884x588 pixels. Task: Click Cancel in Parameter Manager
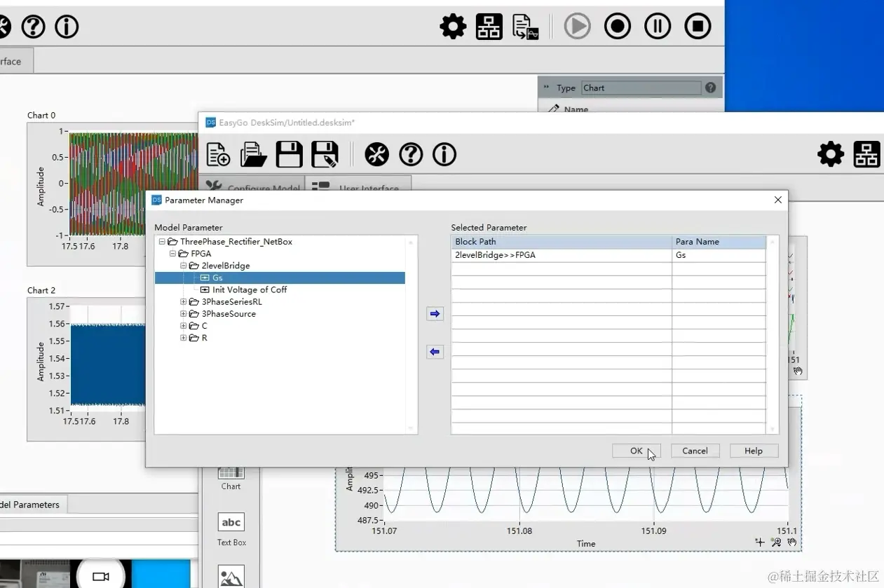(695, 451)
